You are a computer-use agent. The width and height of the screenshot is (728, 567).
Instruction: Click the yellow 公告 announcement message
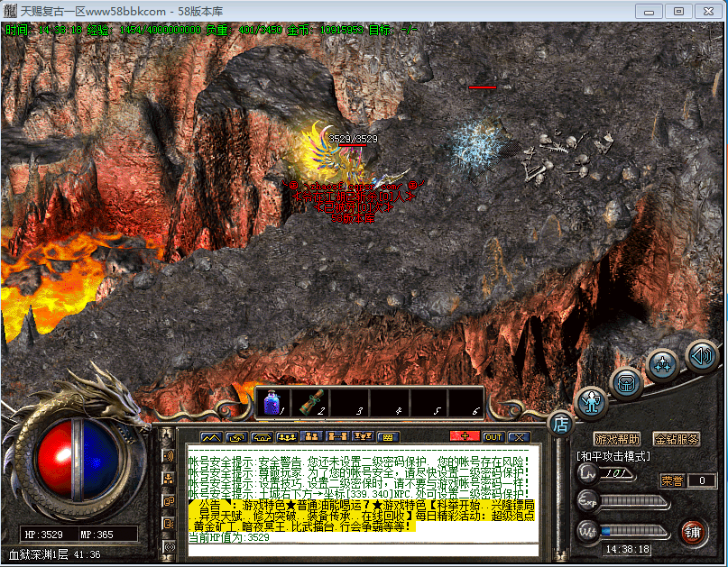pos(362,516)
